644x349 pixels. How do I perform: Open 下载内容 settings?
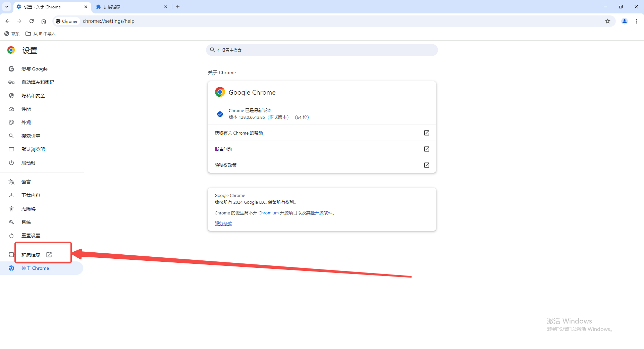point(42,195)
